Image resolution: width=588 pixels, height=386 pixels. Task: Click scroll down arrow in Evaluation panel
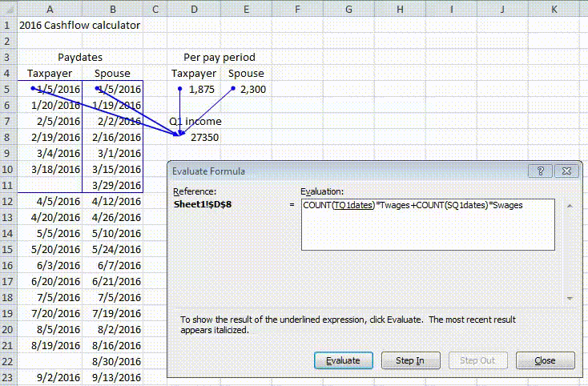pos(570,298)
